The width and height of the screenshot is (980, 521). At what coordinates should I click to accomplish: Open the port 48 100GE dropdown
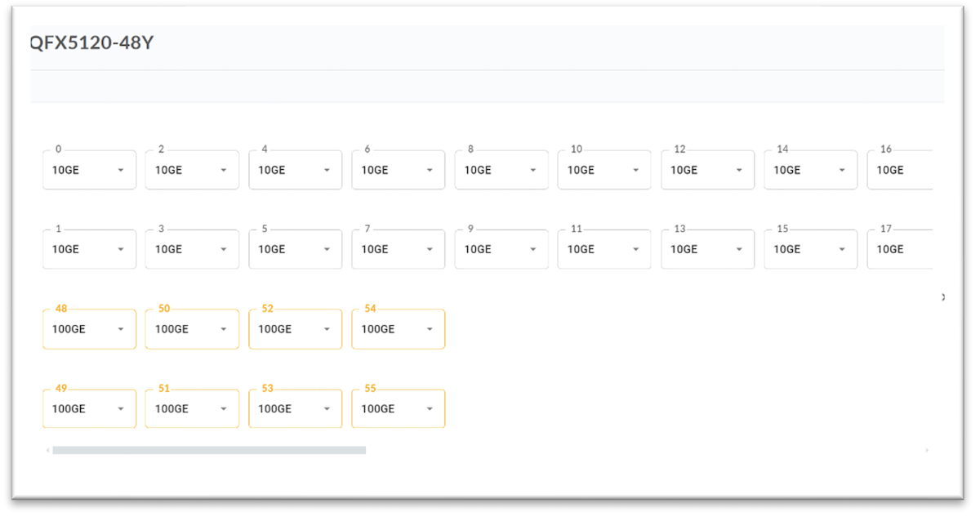[x=89, y=329]
